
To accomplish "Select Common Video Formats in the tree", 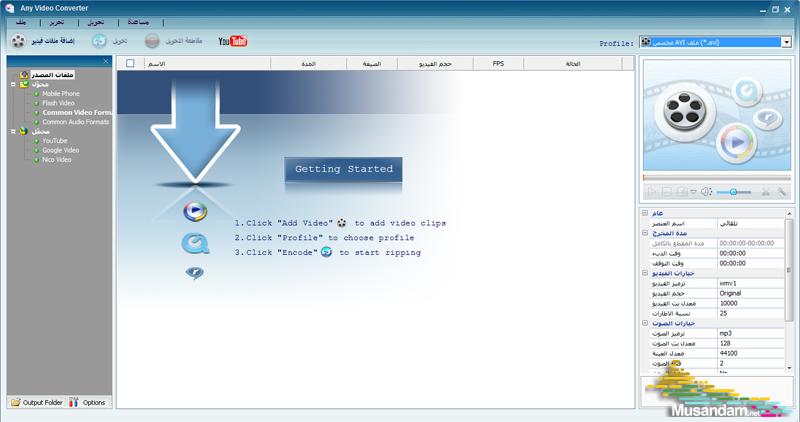I will pos(77,112).
